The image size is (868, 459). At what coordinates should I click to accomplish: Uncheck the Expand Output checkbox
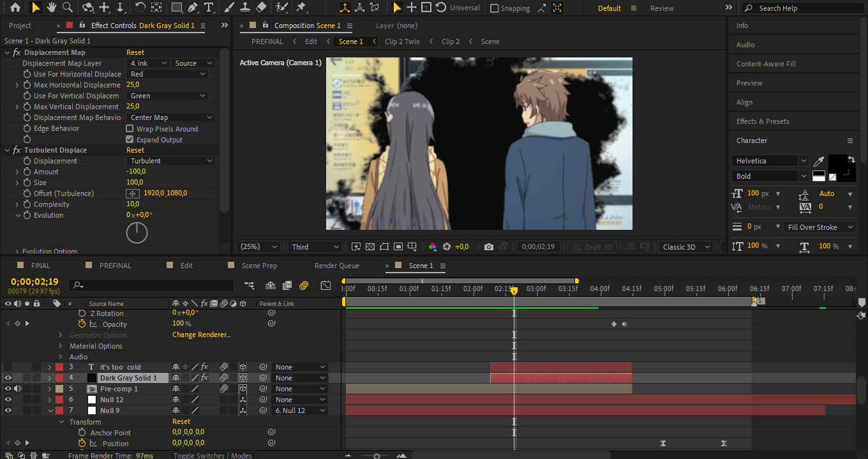[130, 140]
